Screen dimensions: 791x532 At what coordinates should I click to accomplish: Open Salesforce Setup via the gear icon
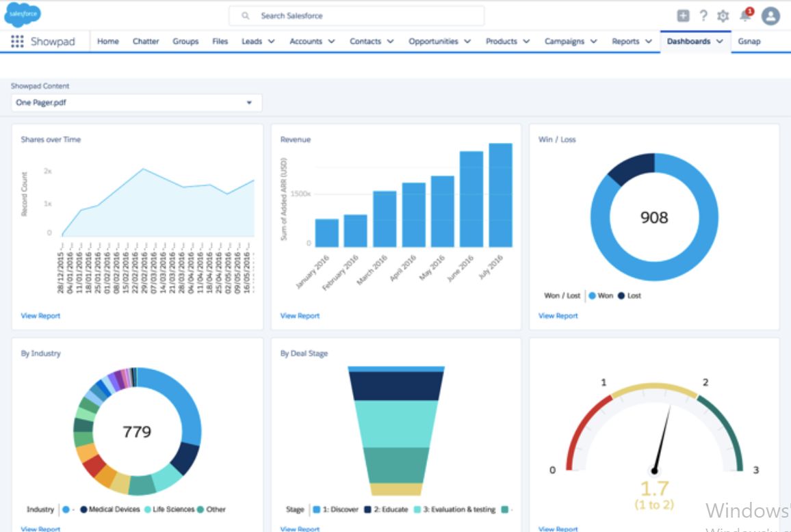723,16
